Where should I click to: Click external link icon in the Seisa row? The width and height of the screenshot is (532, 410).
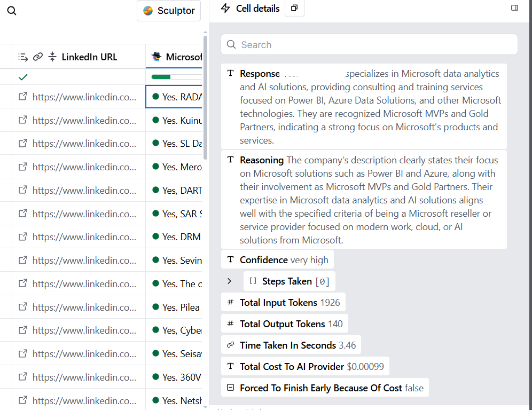point(23,354)
